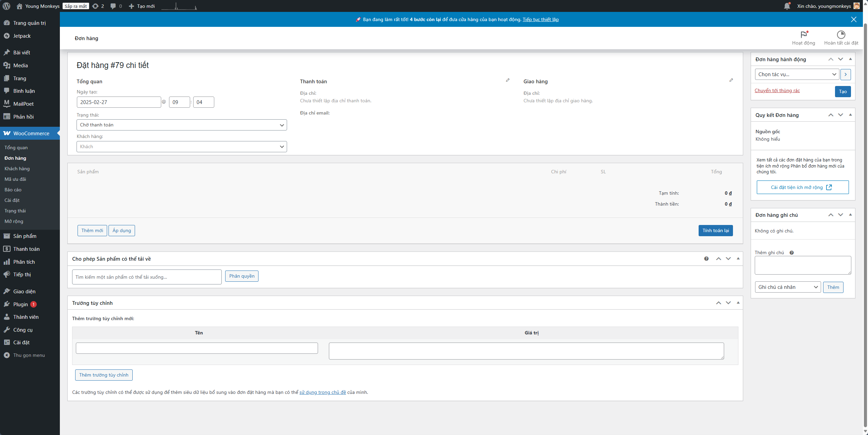Screen dimensions: 868x435
Task: Click Chuyển tới thùng rác link
Action: point(777,91)
